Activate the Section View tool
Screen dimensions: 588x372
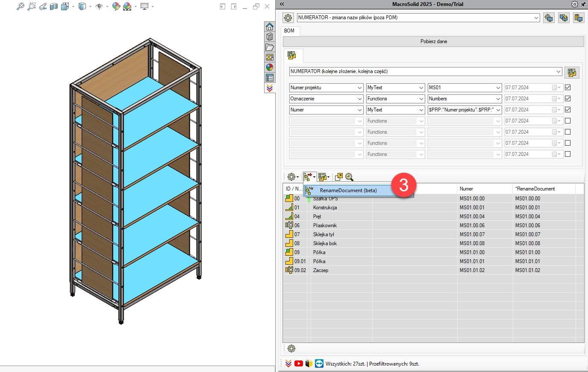coord(54,6)
